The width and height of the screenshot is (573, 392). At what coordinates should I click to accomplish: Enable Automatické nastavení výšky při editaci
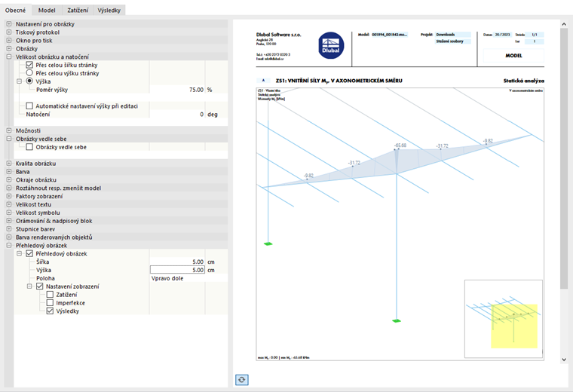(29, 106)
